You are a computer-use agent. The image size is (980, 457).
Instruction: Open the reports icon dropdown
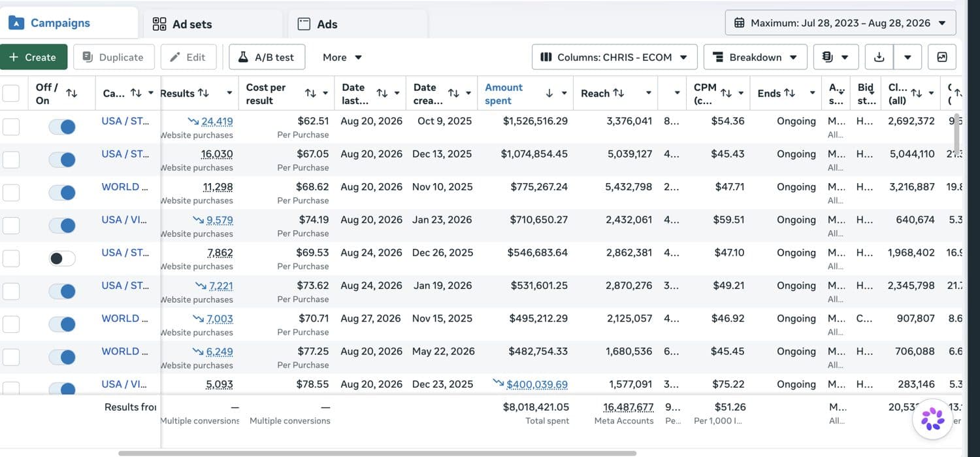click(x=836, y=57)
